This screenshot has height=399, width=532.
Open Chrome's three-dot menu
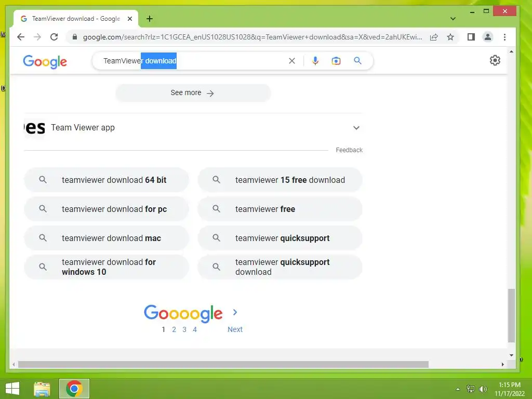[504, 37]
